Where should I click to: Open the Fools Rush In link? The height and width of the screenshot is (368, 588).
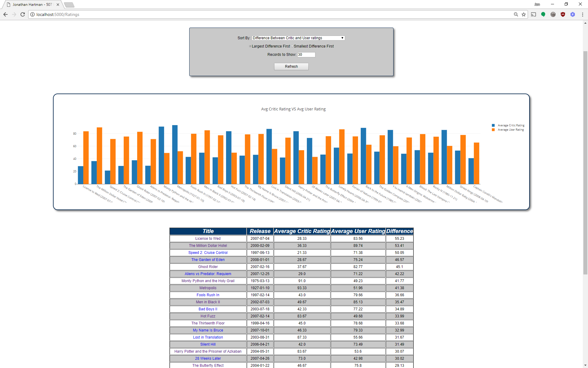pos(208,295)
